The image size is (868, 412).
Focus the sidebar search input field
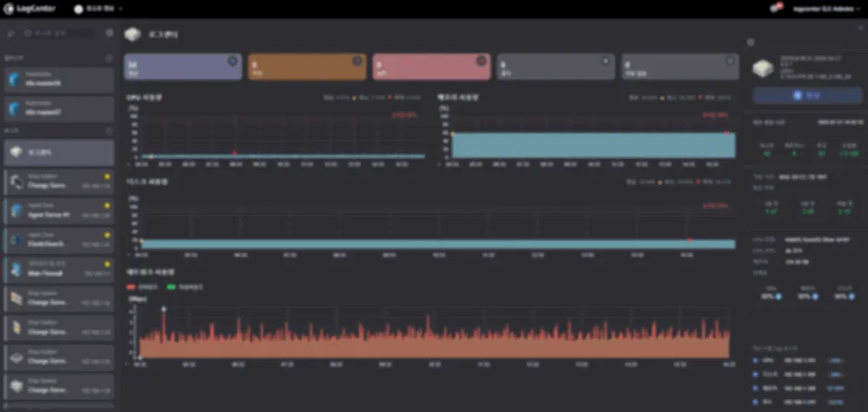58,33
